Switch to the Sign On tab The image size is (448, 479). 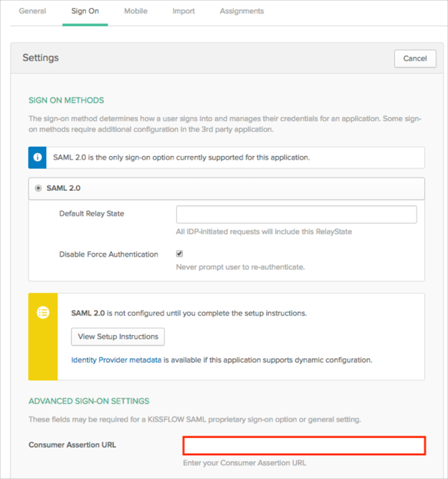coord(85,11)
